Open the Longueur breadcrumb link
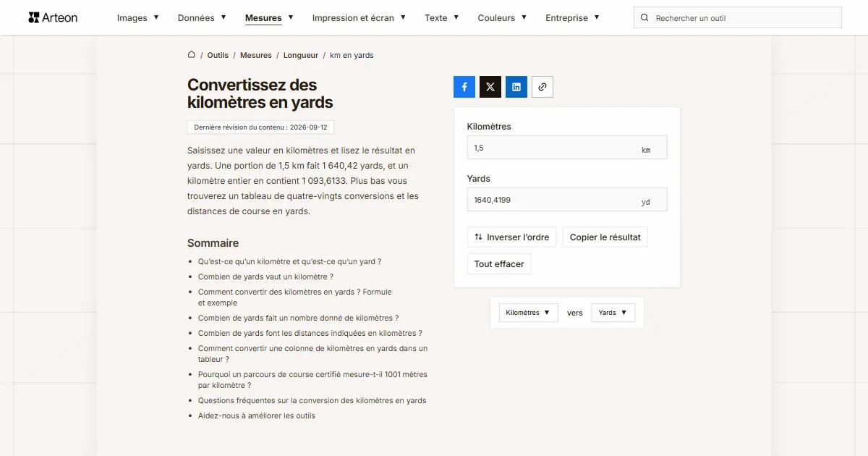868x456 pixels. pyautogui.click(x=301, y=55)
